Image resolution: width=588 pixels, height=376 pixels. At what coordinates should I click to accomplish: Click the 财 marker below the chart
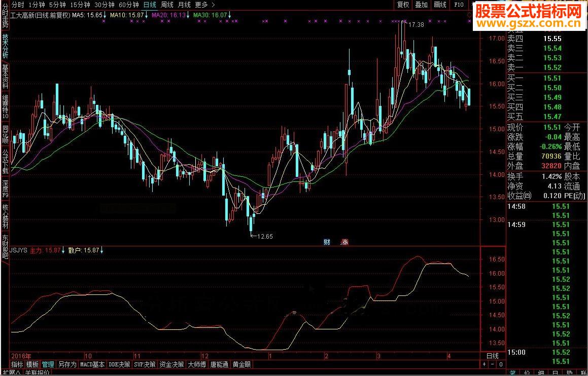(327, 242)
